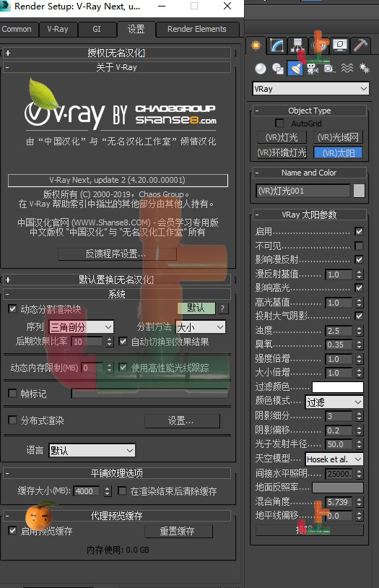This screenshot has width=379, height=588.
Task: Select the 设置 tab
Action: [x=136, y=29]
